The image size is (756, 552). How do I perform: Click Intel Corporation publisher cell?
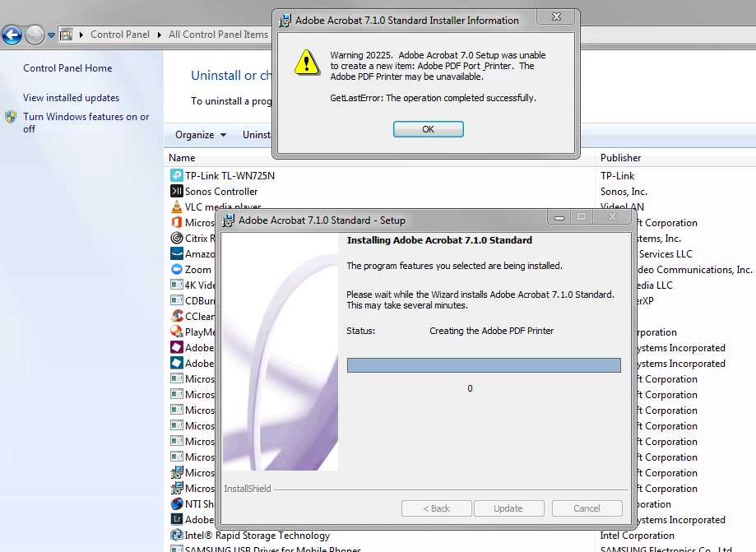pos(637,536)
